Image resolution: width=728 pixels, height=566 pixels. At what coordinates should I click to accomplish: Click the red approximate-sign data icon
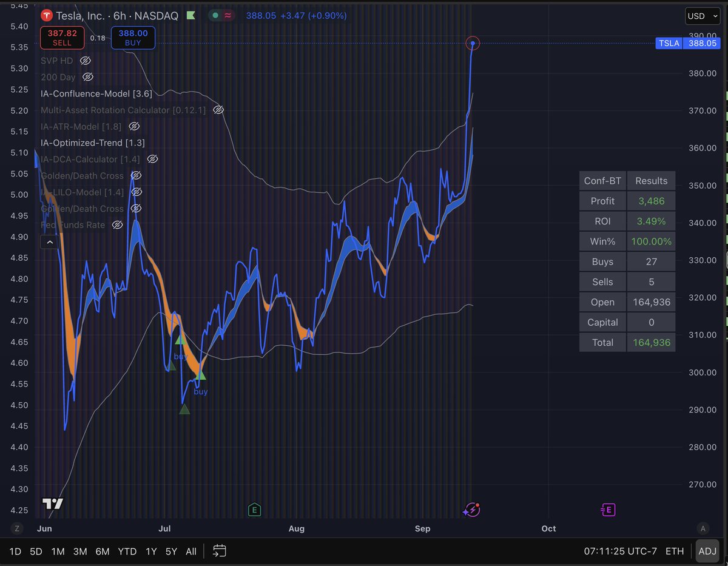tap(228, 15)
